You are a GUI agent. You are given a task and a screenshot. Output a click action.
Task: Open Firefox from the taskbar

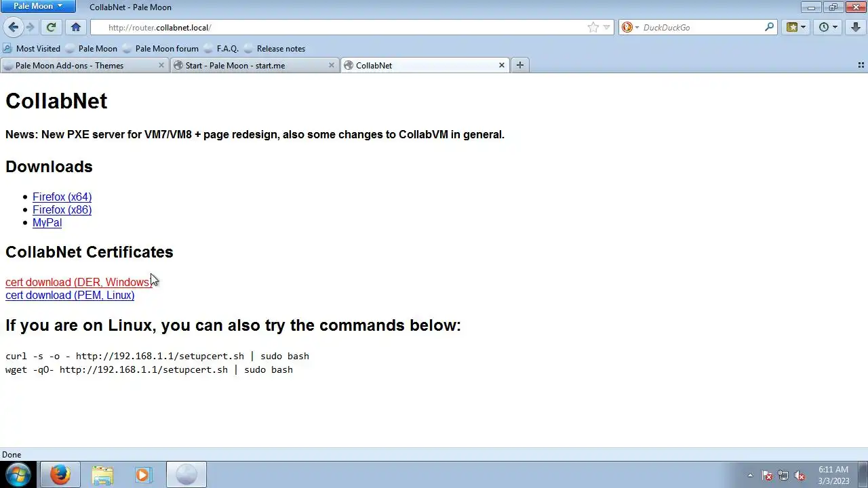(60, 474)
